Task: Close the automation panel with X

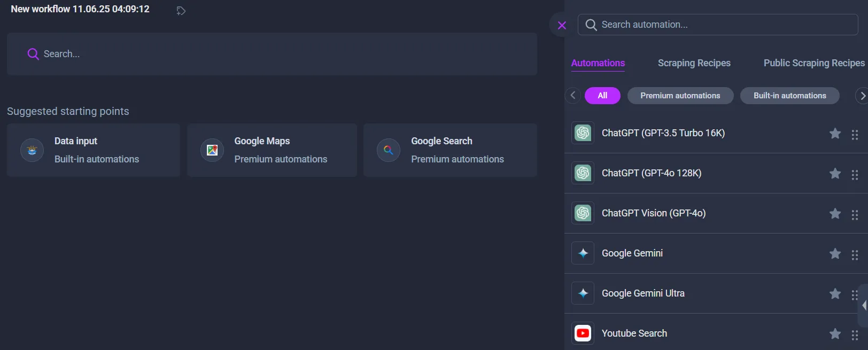Action: (x=562, y=25)
